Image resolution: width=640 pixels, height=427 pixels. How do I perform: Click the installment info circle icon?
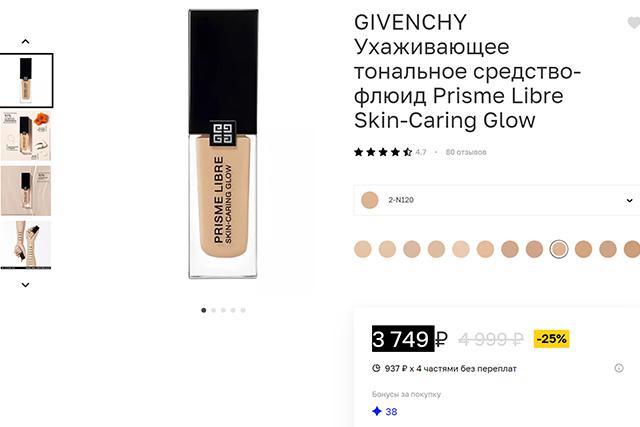pos(619,368)
